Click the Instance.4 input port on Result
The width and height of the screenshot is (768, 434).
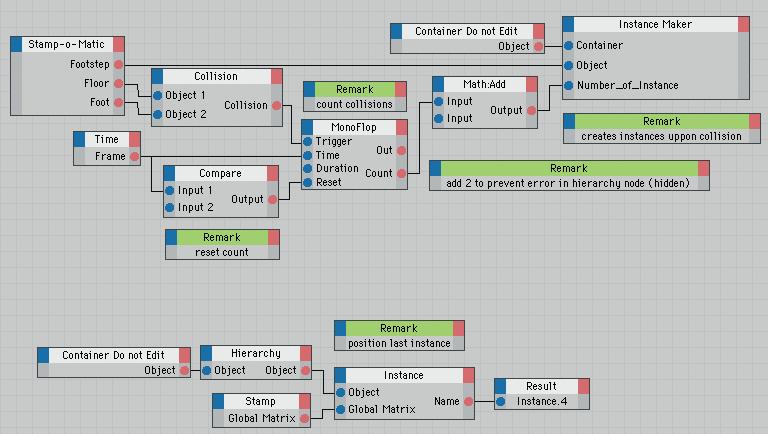501,401
